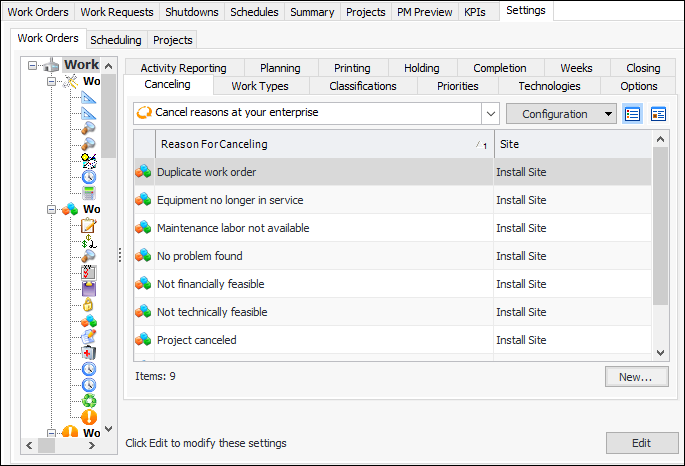Open the Cancel reasons dropdown list

pyautogui.click(x=489, y=113)
